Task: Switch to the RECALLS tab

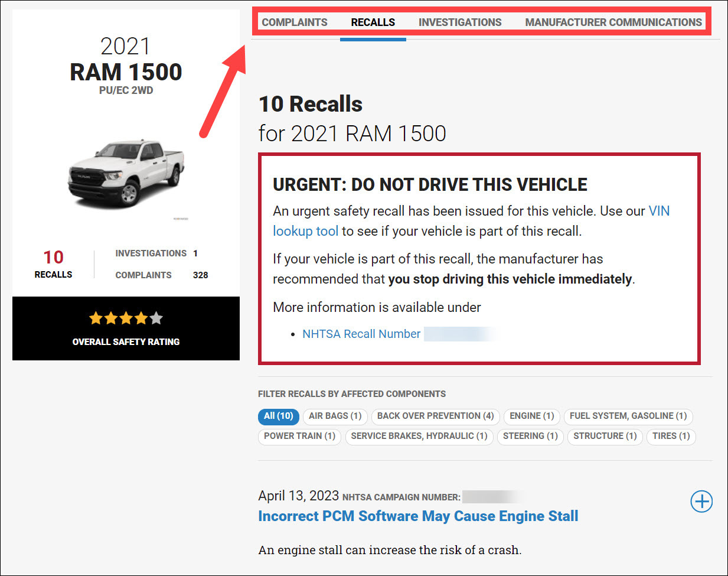Action: pos(373,22)
